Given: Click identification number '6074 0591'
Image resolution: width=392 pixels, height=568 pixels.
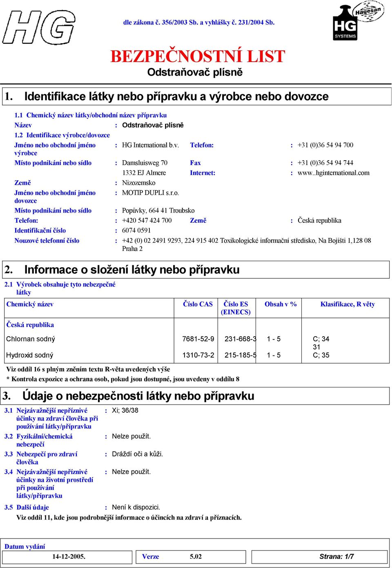Looking at the screenshot, I should 136,230.
